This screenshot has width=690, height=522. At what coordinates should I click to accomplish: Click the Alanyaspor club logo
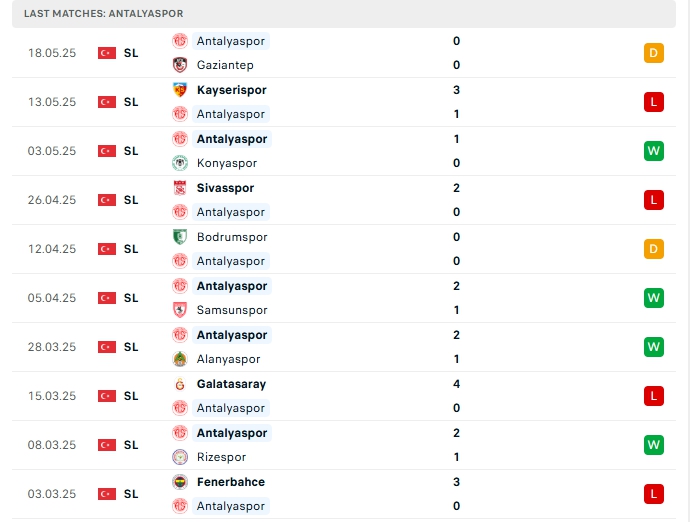(180, 359)
